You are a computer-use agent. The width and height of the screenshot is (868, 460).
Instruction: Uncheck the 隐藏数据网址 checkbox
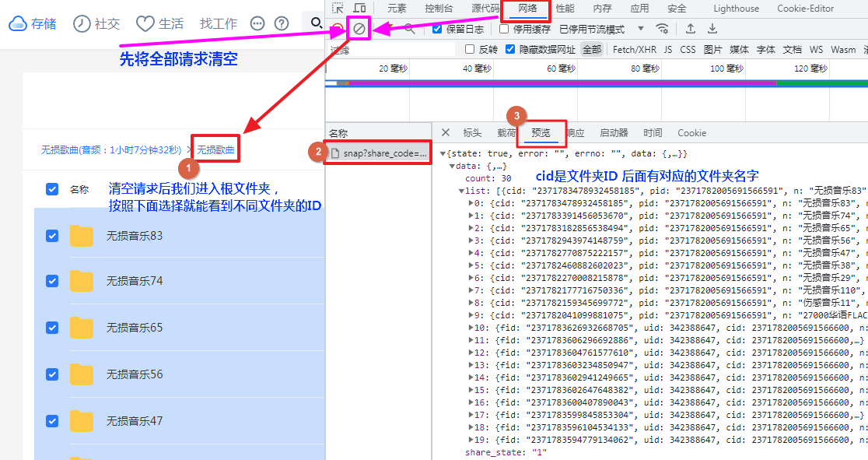510,49
